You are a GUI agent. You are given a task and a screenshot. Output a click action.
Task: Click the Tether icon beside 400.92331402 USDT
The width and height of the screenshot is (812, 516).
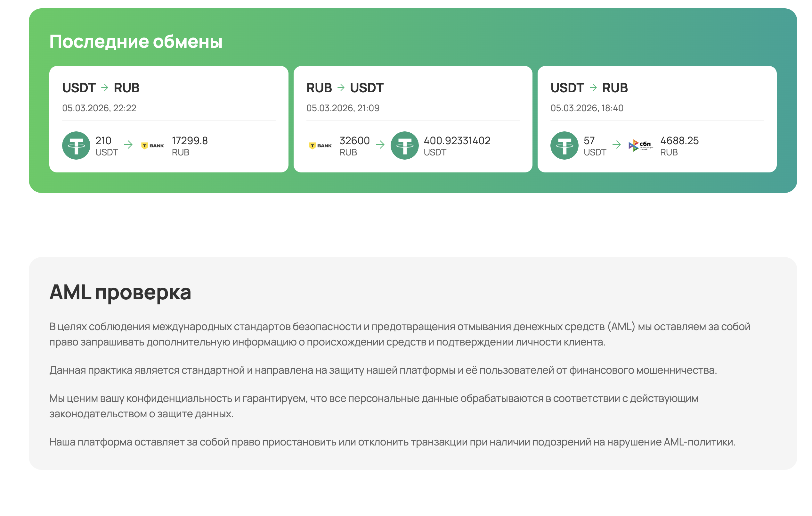point(404,146)
